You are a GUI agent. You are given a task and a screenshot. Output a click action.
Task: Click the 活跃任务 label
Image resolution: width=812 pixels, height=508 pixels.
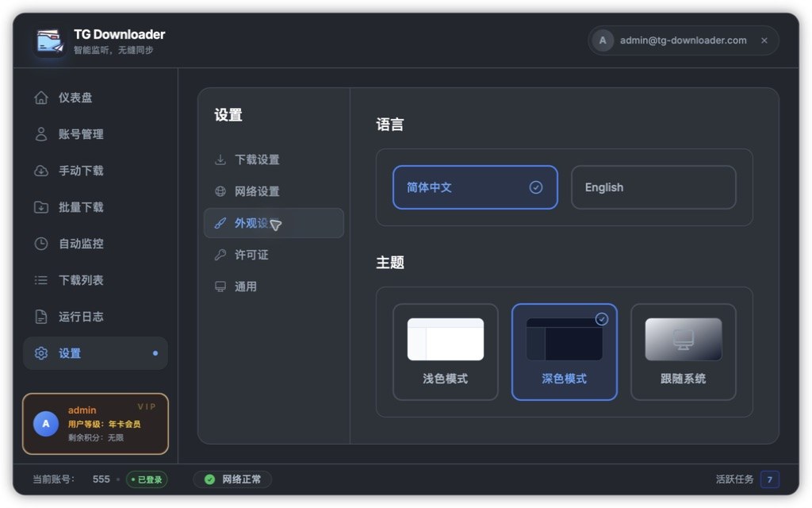click(734, 479)
